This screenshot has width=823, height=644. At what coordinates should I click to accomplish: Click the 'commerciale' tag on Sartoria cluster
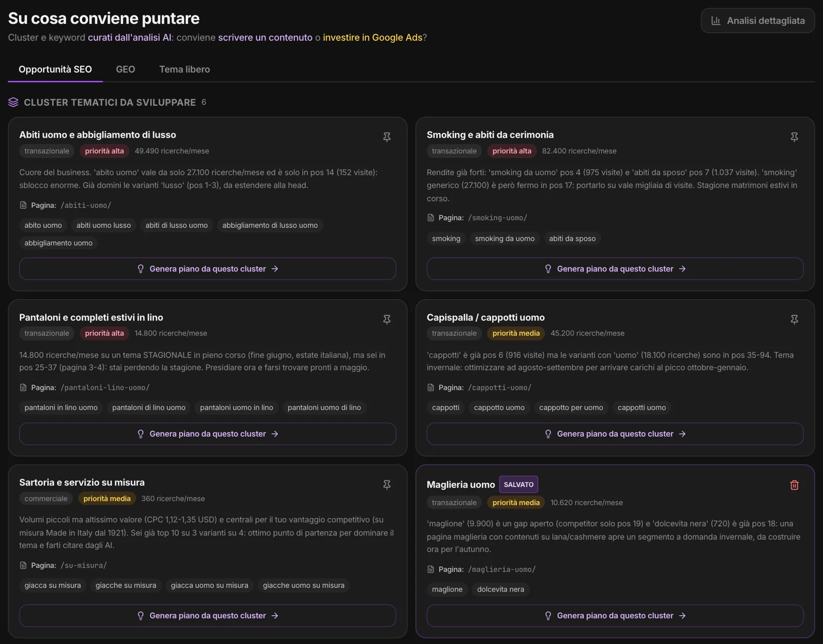tap(46, 498)
